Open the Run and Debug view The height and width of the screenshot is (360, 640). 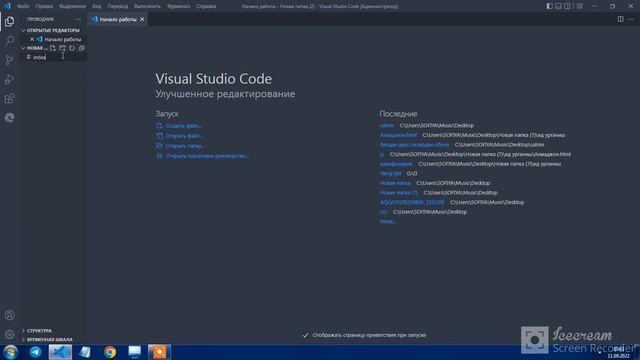coord(9,79)
